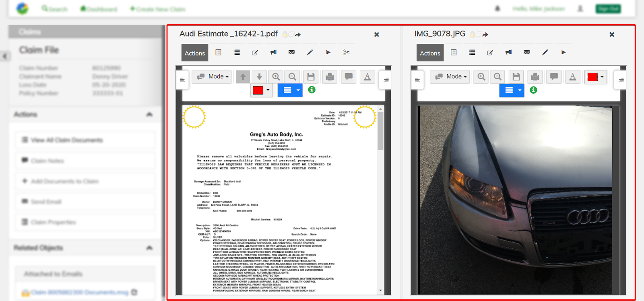
Task: Click the envelope email icon for IMG_9078.JPG
Action: 526,52
